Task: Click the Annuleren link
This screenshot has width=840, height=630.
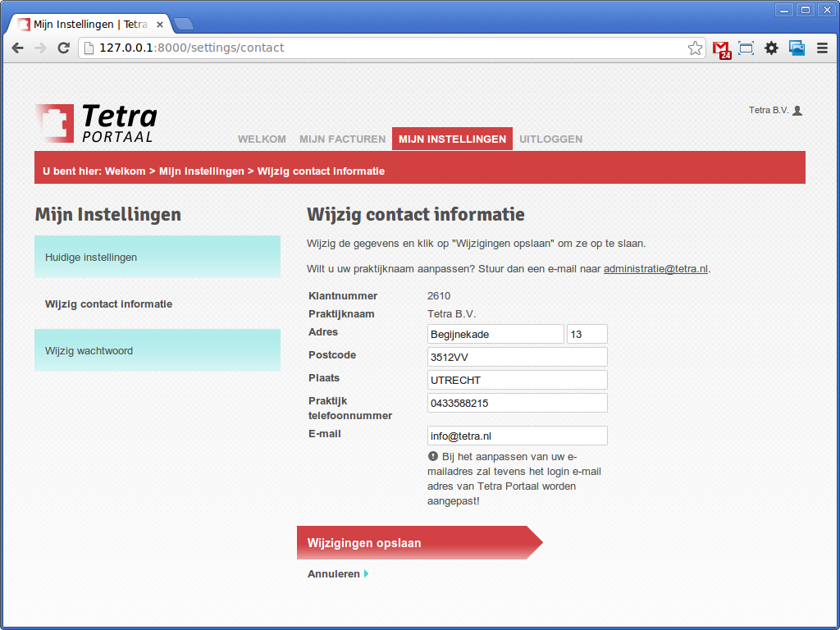Action: click(x=334, y=574)
